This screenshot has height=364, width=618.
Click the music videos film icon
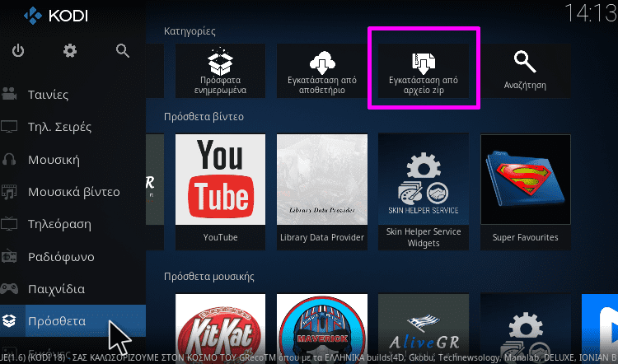point(9,191)
